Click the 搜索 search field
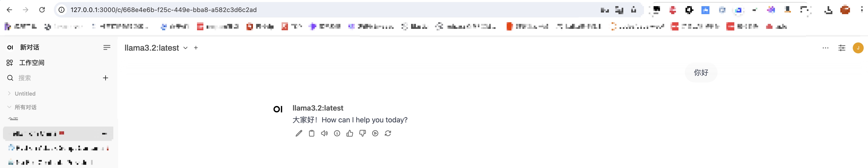 click(x=54, y=78)
